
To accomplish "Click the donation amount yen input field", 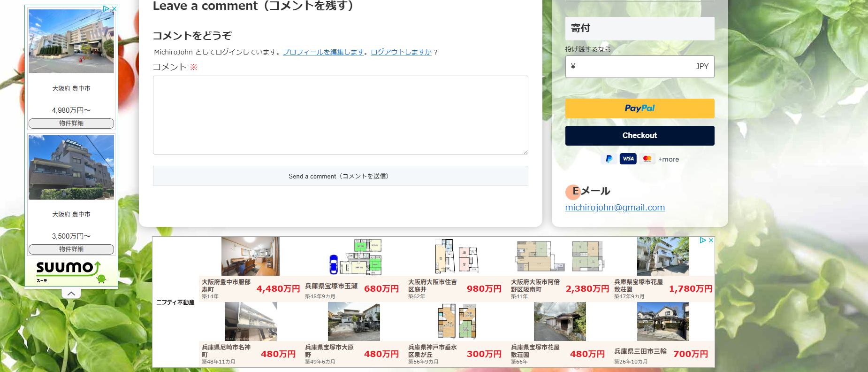I will pos(633,67).
